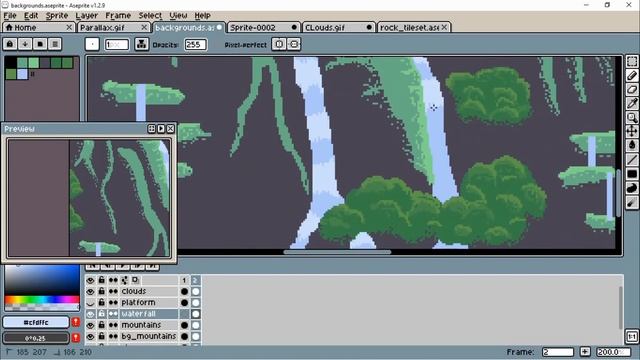Image resolution: width=640 pixels, height=360 pixels.
Task: Select the platform layer name
Action: pos(138,303)
